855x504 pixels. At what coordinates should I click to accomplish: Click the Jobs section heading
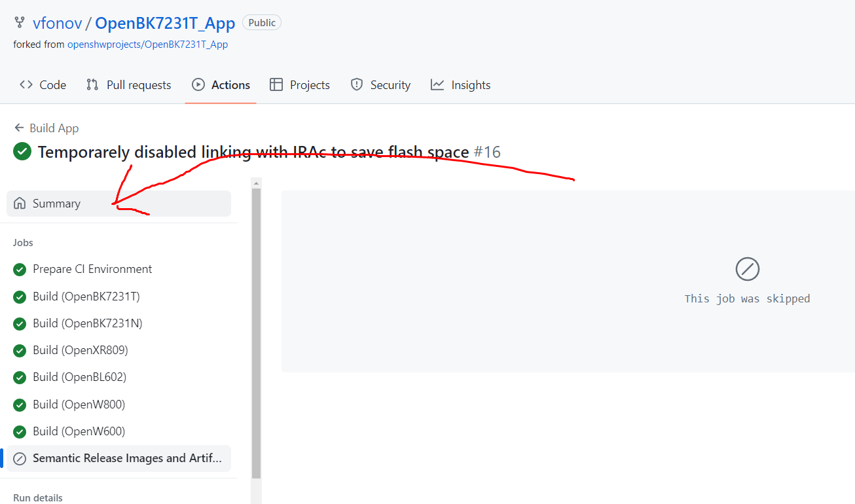click(x=23, y=242)
